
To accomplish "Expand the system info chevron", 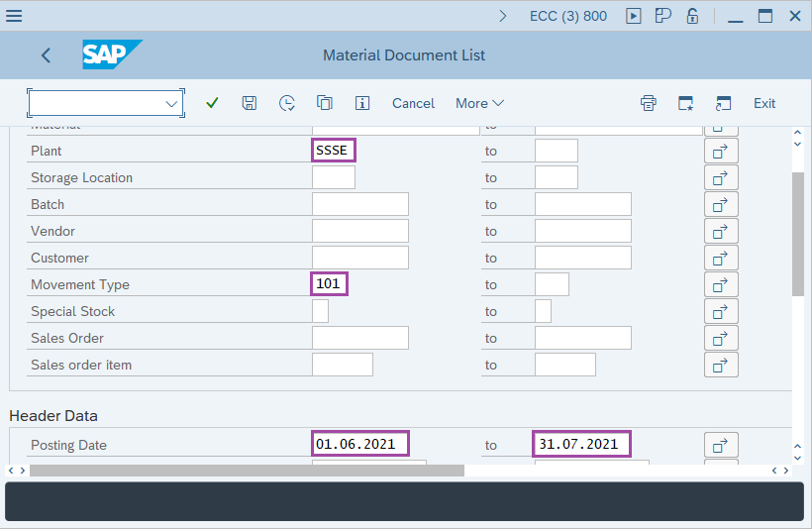I will 502,16.
